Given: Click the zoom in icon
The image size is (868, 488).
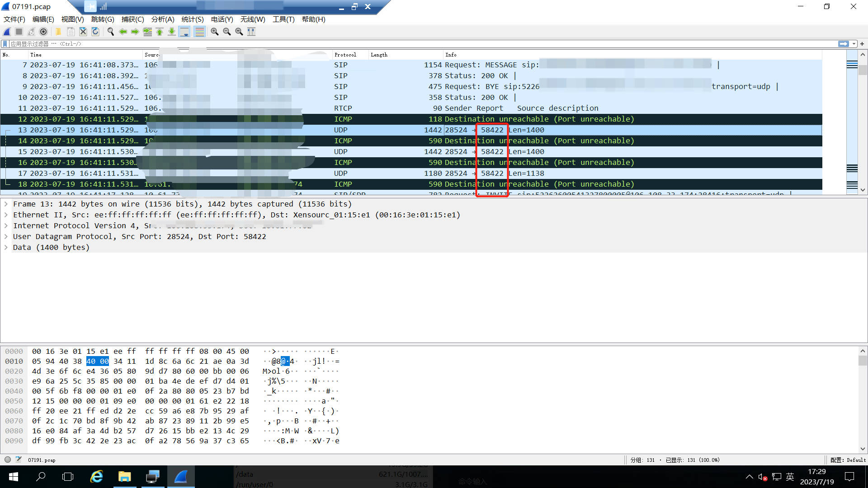Looking at the screenshot, I should tap(215, 32).
